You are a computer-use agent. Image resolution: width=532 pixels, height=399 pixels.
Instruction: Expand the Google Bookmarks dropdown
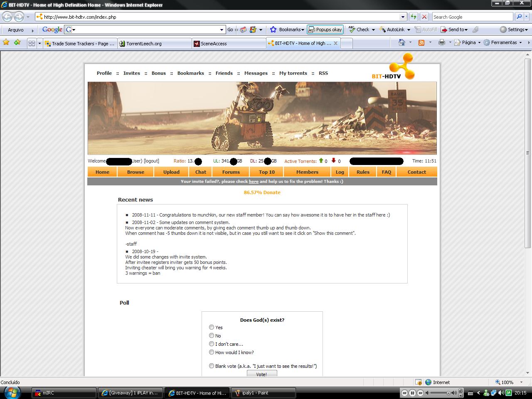(303, 30)
